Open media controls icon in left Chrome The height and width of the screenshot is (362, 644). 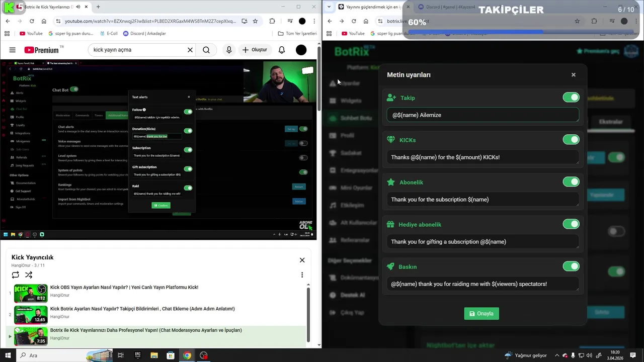click(290, 21)
